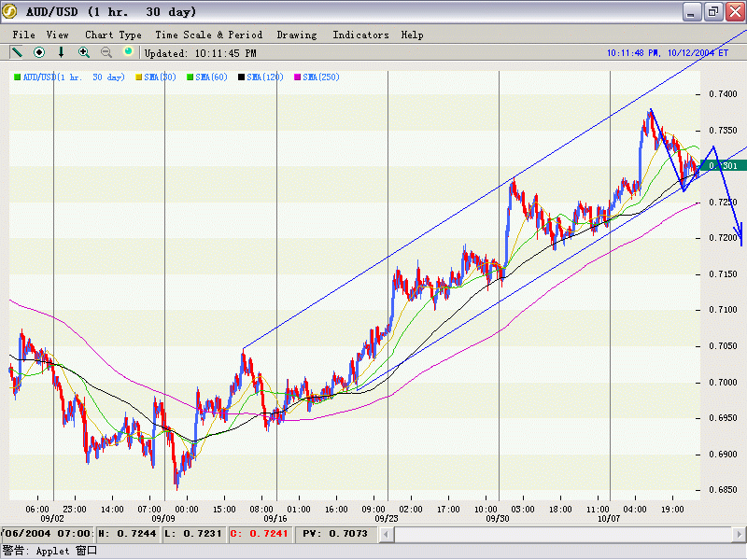Open the File menu
Image resolution: width=747 pixels, height=560 pixels.
[x=24, y=35]
